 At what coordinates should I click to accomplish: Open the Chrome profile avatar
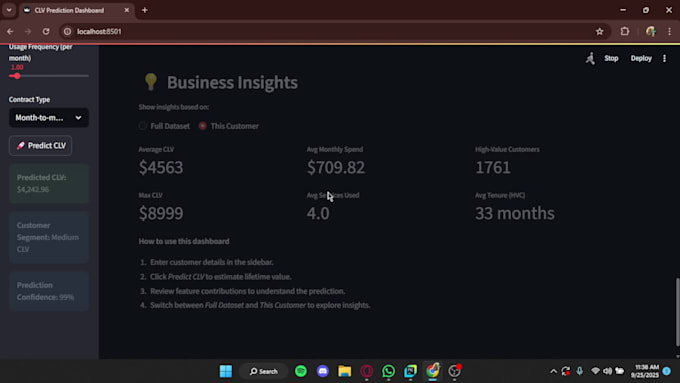pos(651,31)
